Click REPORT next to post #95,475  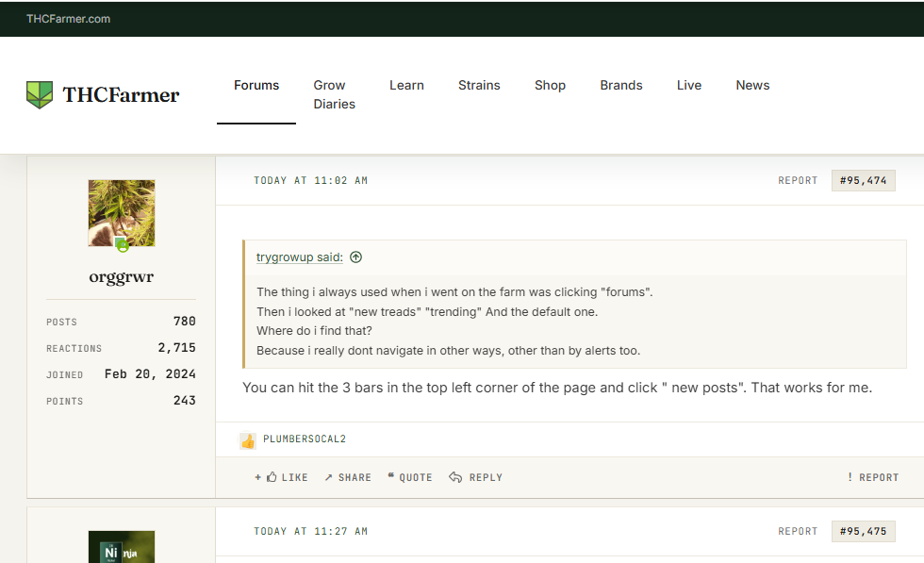[x=798, y=531]
